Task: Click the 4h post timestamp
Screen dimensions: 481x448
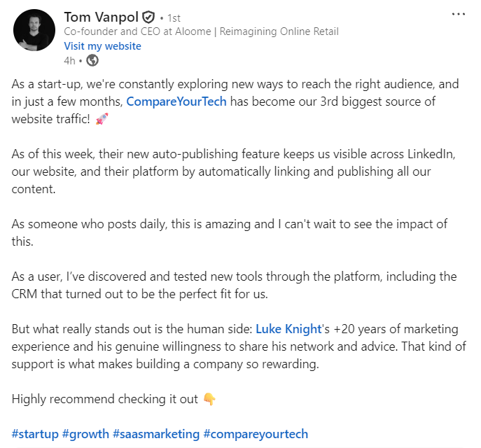Action: pos(69,60)
